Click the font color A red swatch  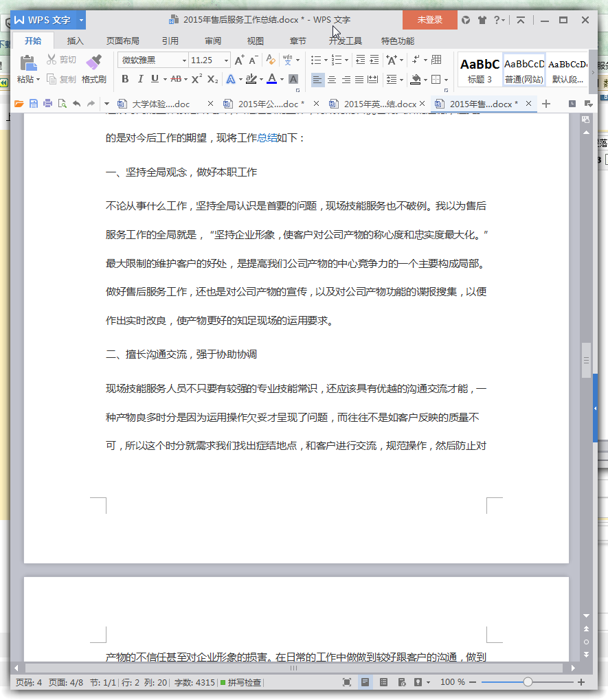pos(272,79)
